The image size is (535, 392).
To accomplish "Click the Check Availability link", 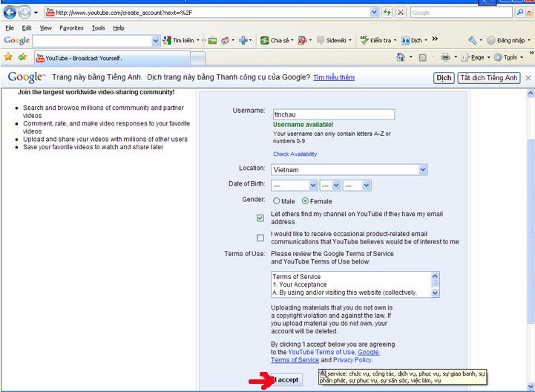I will (x=295, y=154).
